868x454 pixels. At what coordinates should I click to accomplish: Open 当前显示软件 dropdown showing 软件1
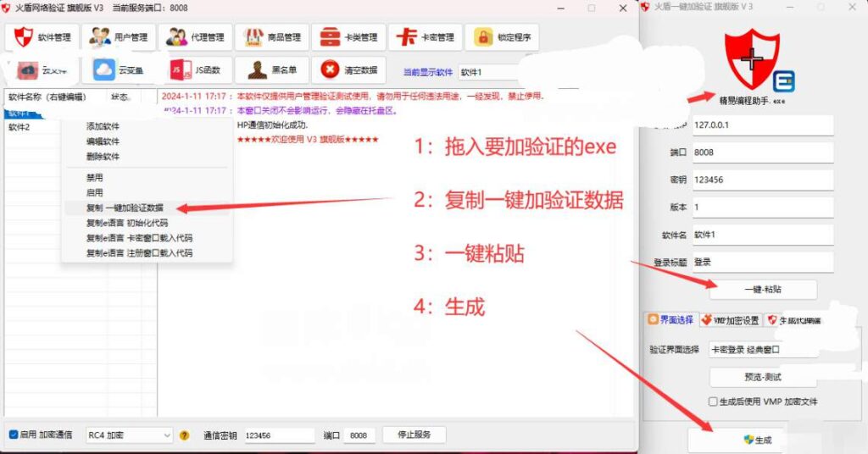tap(490, 73)
